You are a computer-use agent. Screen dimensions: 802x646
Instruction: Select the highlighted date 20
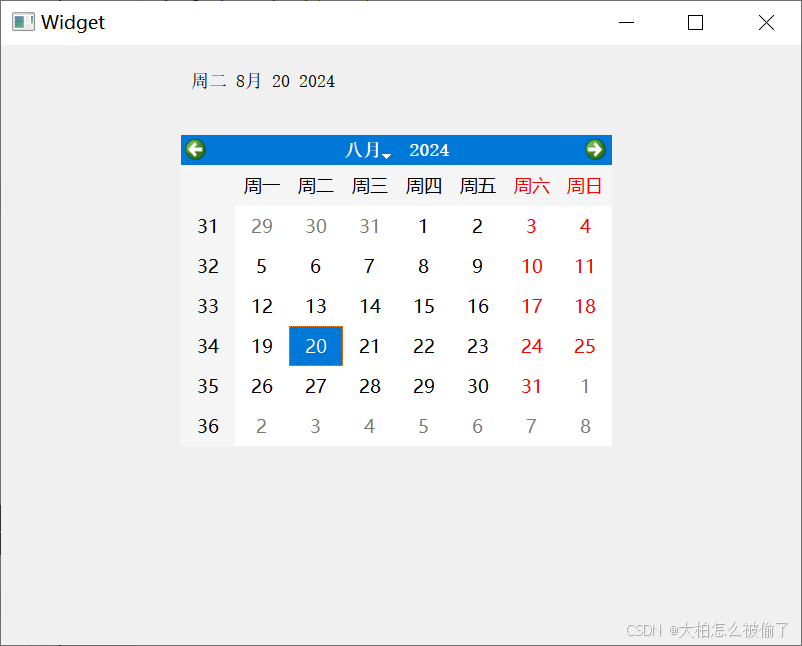pos(316,346)
